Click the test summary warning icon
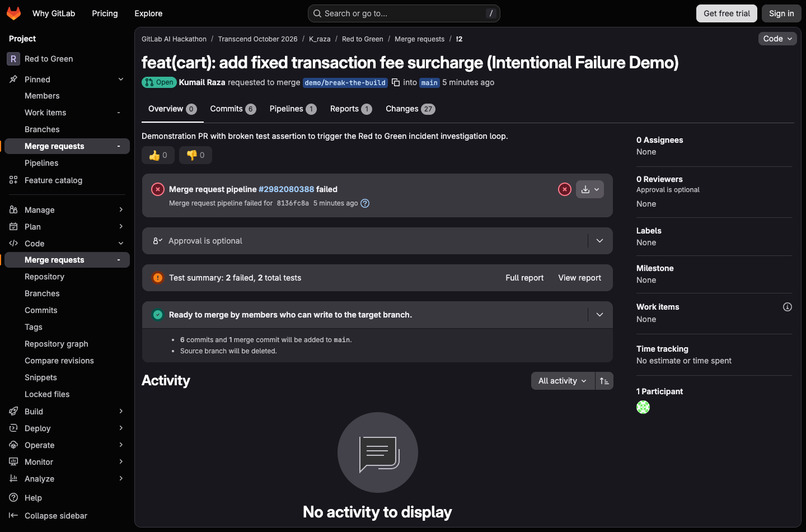 tap(158, 278)
